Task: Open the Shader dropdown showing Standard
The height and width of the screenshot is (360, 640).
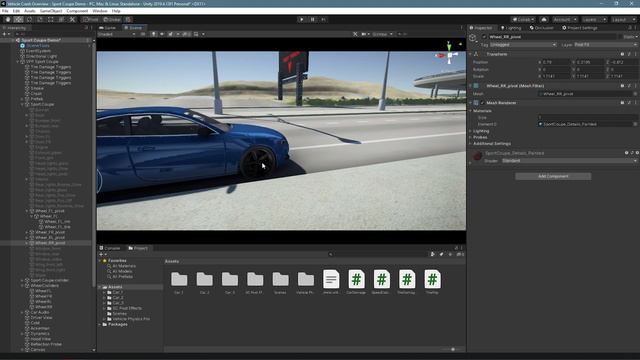Action: click(569, 161)
